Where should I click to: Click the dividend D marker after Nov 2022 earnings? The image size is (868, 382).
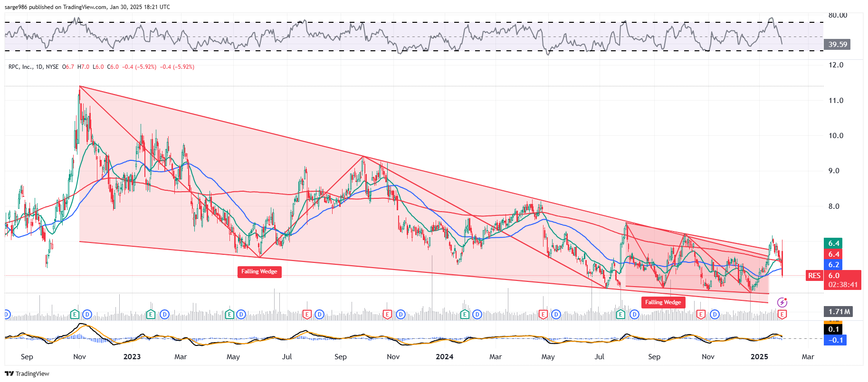pos(87,314)
